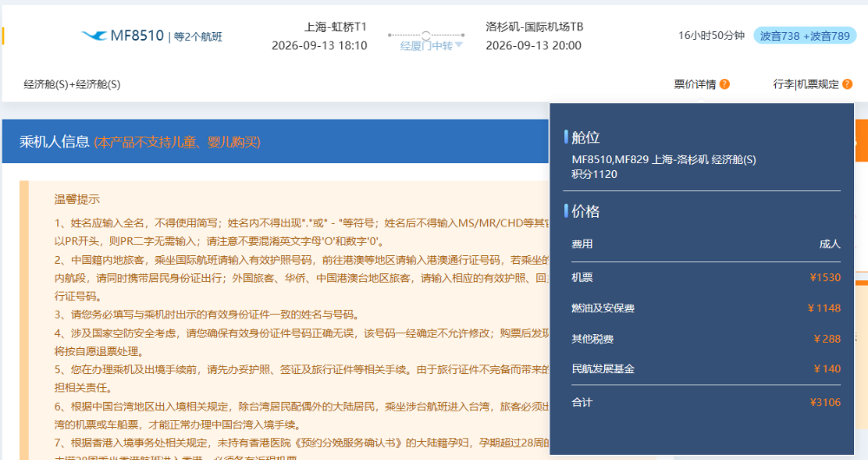Click the 机票 ¥1530 price row

click(x=705, y=277)
